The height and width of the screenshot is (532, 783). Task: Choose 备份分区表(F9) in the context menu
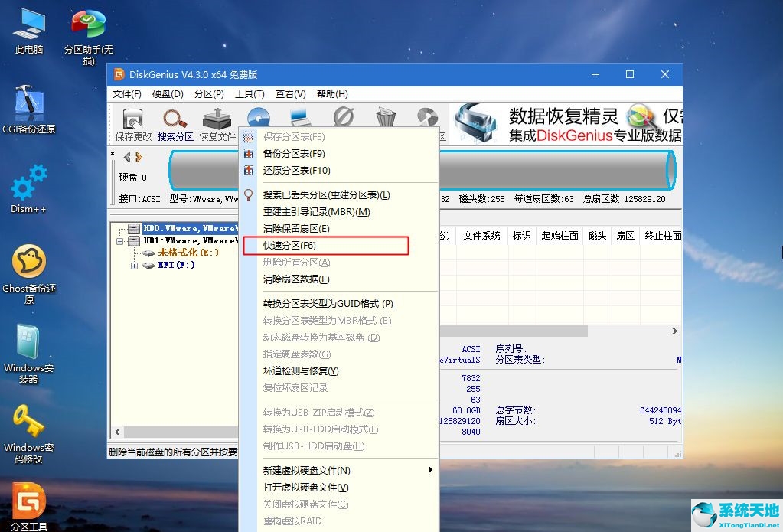click(293, 153)
